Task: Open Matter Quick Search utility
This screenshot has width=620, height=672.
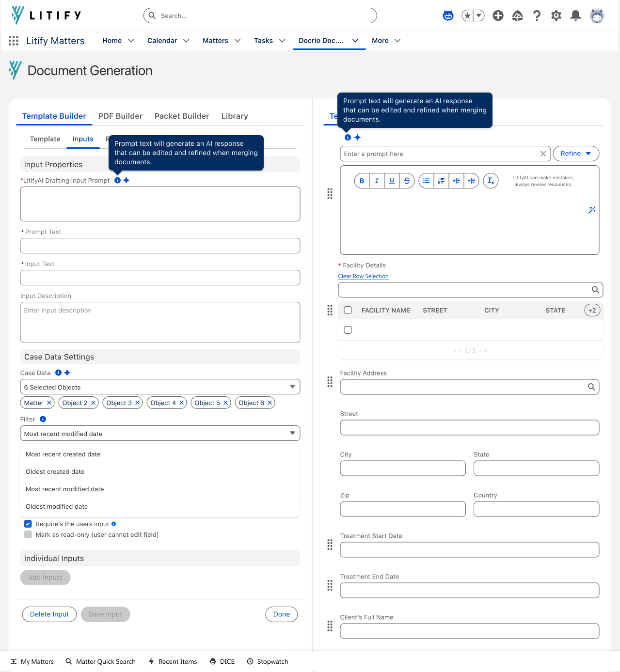Action: pos(100,661)
